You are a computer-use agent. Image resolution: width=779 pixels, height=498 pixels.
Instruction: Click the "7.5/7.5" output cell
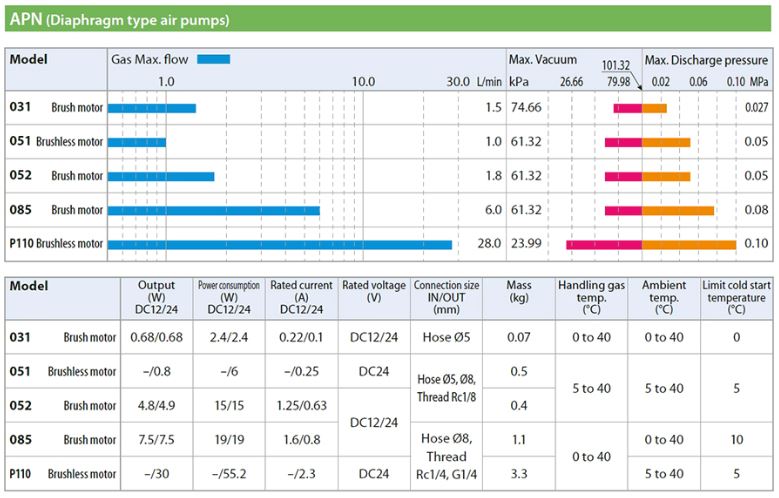click(156, 440)
